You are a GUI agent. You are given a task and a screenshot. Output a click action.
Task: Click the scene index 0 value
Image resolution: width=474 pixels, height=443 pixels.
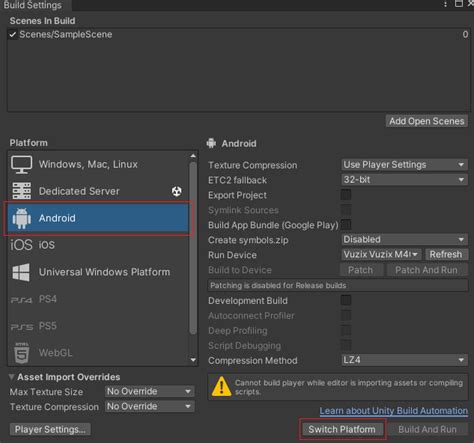[465, 35]
